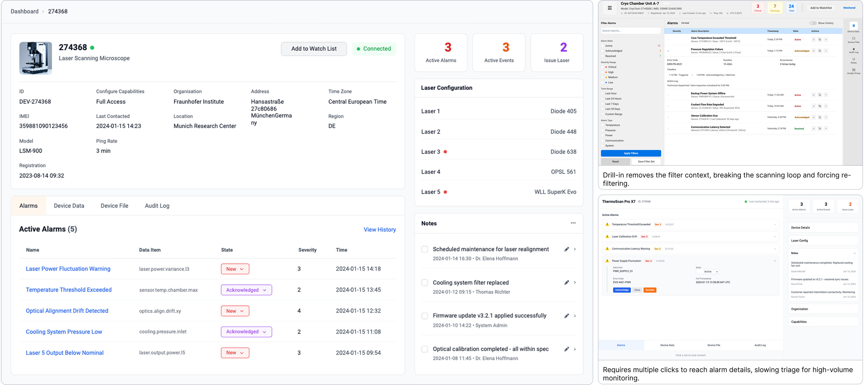Viewport: 868px width, 385px height.
Task: Open Device Files icon in right sidebar
Action: 853,39
